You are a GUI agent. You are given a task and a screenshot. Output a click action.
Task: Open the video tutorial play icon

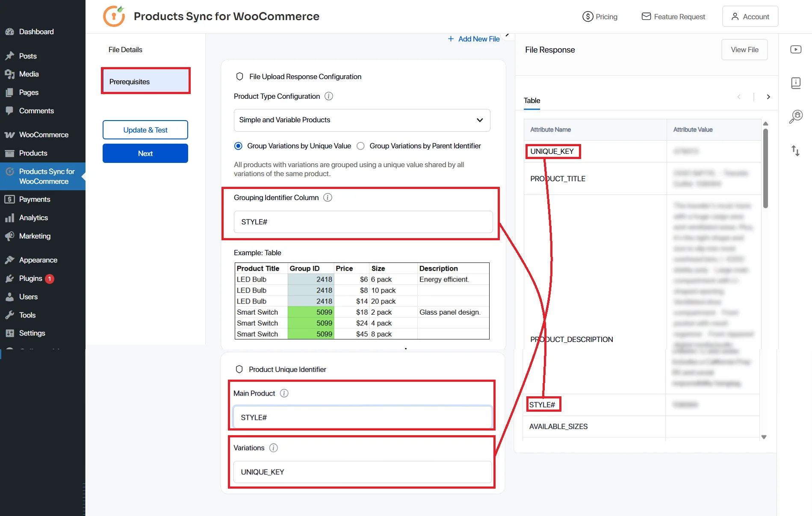(x=796, y=49)
